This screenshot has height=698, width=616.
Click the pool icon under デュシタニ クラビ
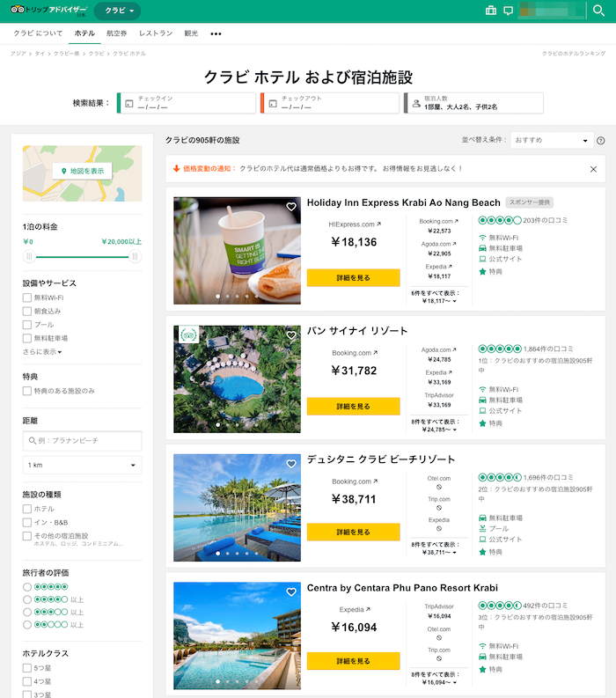coord(482,529)
